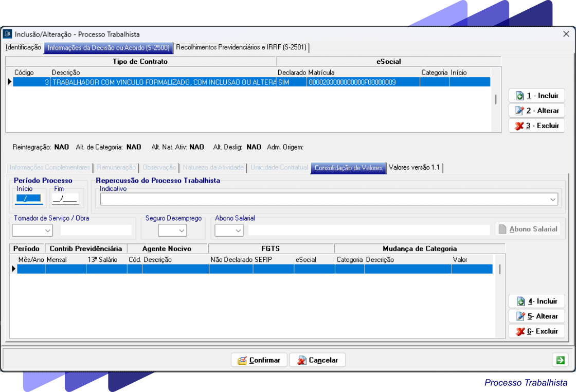
Task: Switch to the Valores versão 1.1 tab
Action: pyautogui.click(x=414, y=168)
